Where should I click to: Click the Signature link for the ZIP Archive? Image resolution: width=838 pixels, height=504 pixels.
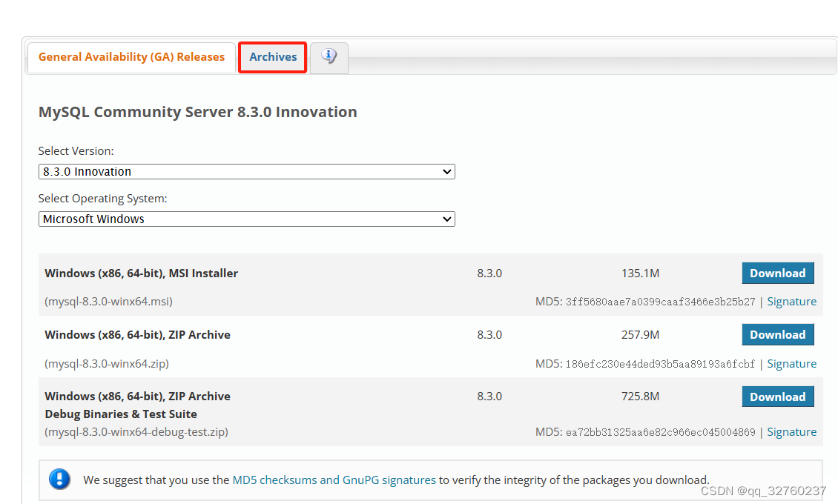click(x=791, y=363)
